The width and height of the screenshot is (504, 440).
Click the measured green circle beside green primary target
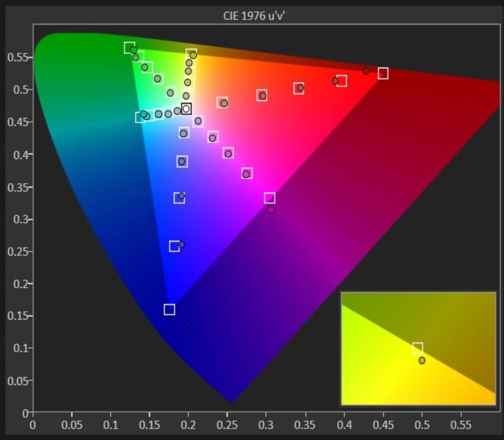click(134, 50)
